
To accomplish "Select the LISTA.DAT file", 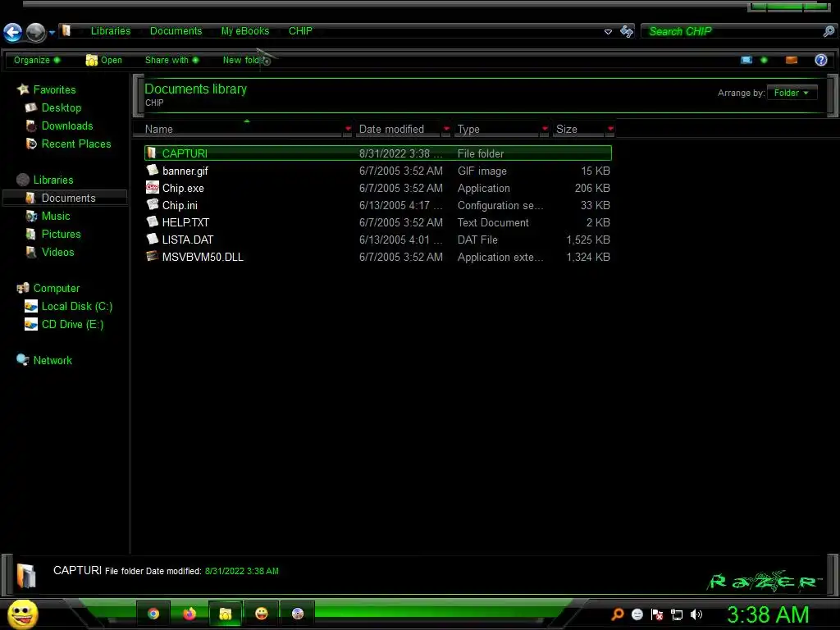I will [x=377, y=240].
